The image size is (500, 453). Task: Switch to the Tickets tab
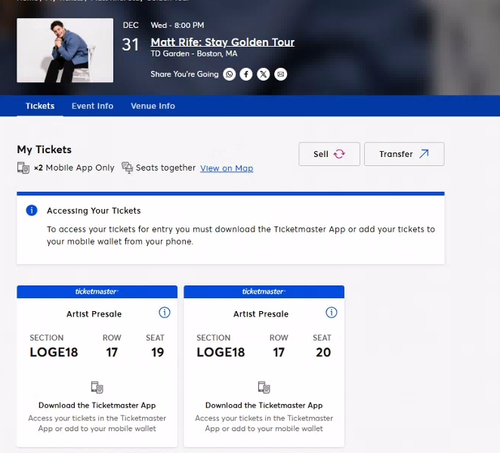[x=40, y=106]
